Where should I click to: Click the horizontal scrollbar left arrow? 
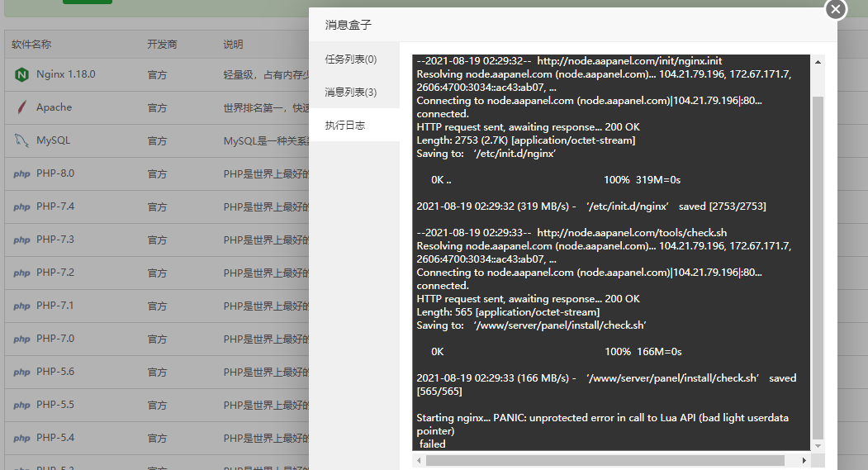click(419, 461)
